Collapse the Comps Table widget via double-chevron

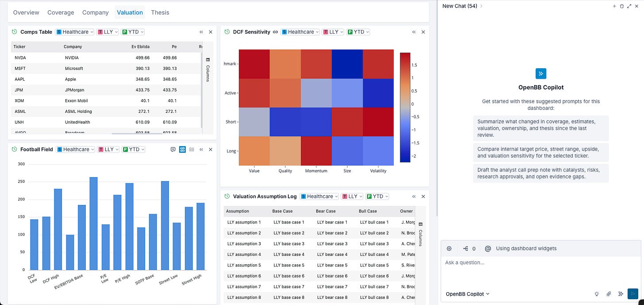click(x=201, y=32)
